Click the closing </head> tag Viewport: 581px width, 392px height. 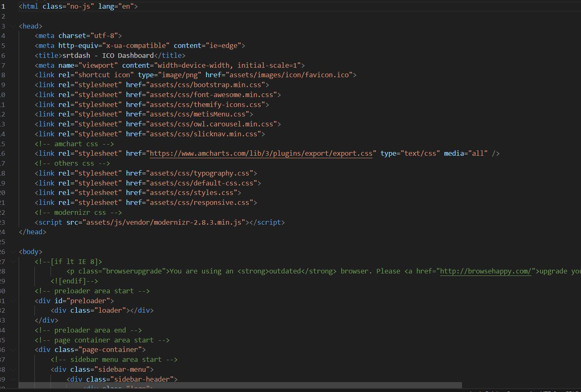(x=33, y=232)
